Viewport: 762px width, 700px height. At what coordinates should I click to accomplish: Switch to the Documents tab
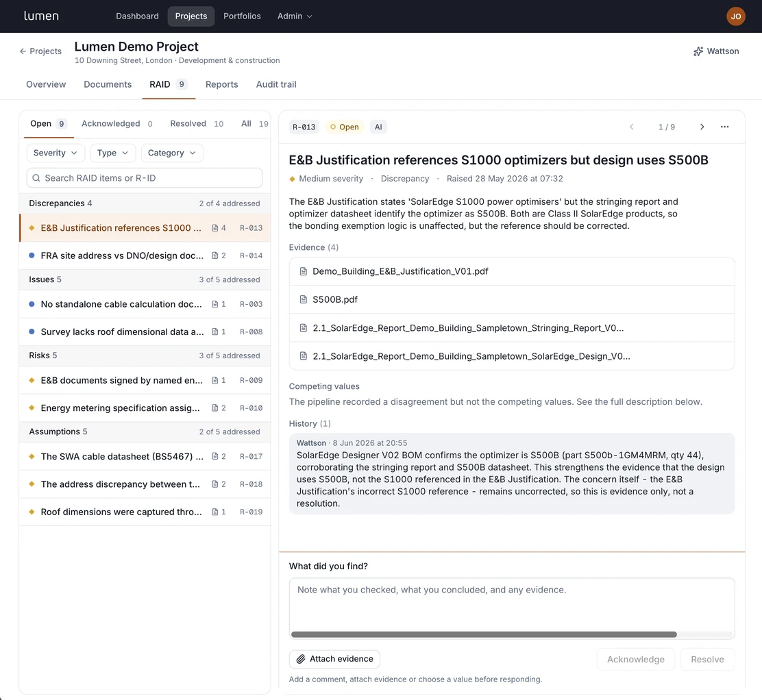108,84
